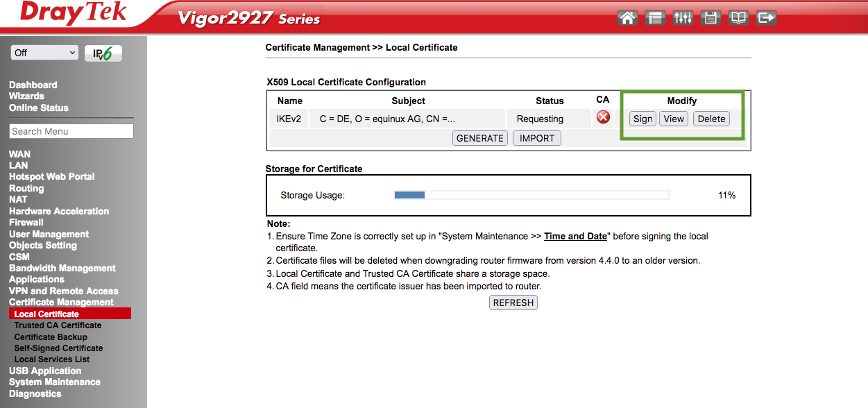
Task: Open the Time and Date link
Action: pos(575,236)
